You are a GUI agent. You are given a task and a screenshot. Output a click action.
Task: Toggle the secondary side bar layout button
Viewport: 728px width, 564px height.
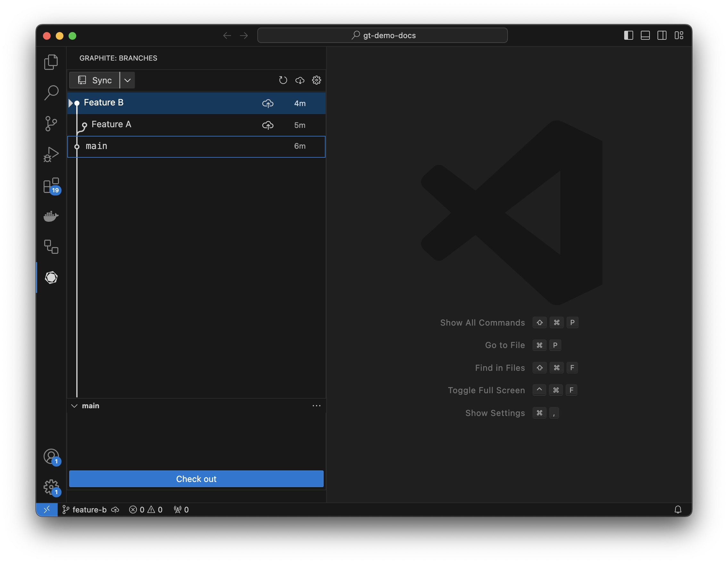(x=662, y=35)
